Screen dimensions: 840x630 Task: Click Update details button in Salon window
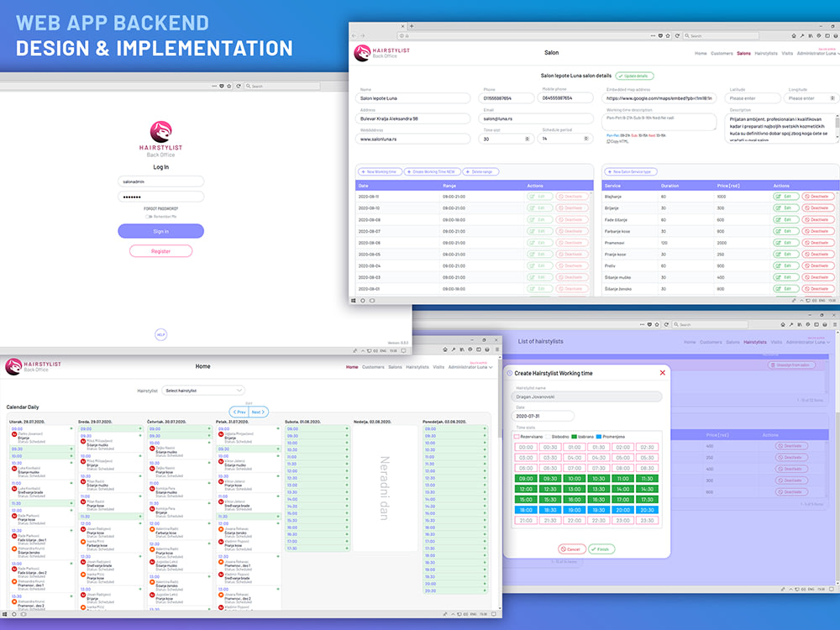(635, 76)
